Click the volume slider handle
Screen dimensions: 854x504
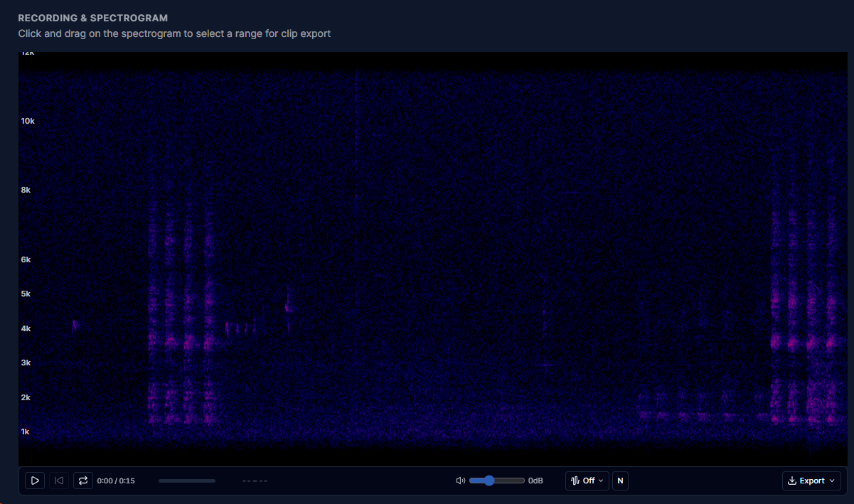click(489, 481)
